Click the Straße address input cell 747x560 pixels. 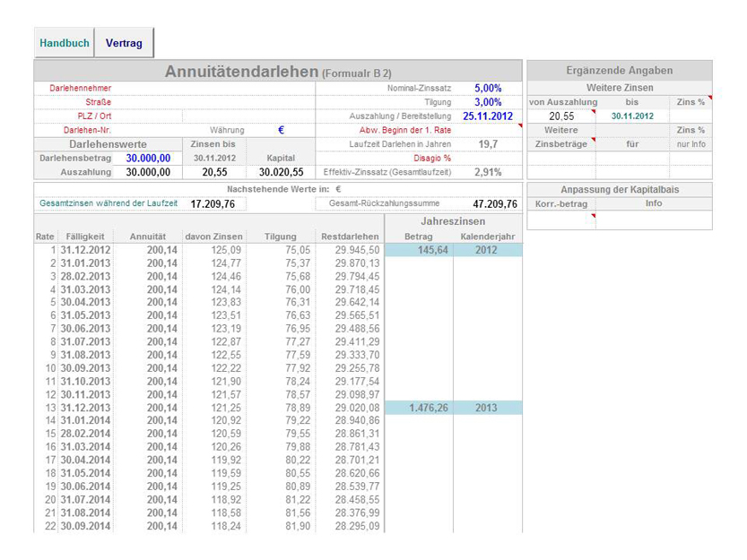point(249,102)
